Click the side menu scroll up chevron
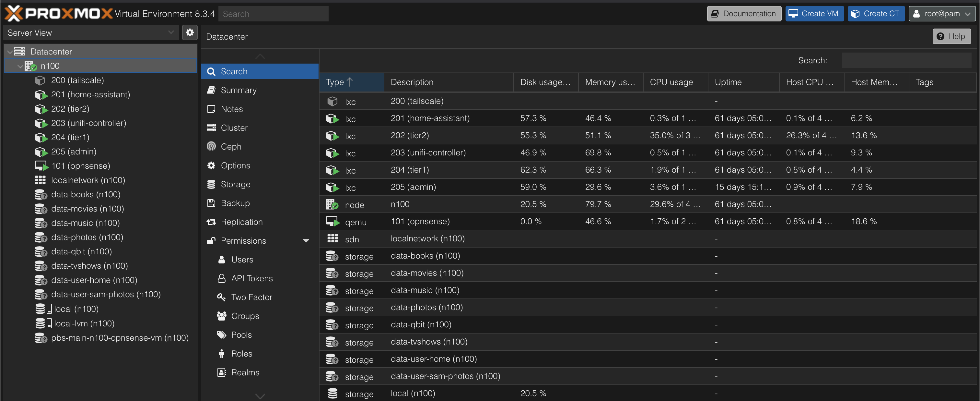The width and height of the screenshot is (980, 401). pos(260,57)
